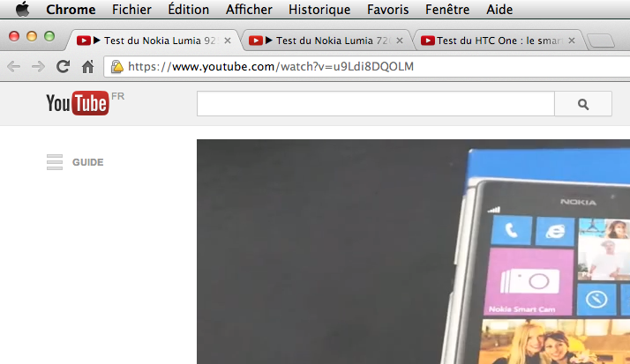Click YouTube favicon on HTC One tab
This screenshot has height=364, width=630.
(x=427, y=41)
